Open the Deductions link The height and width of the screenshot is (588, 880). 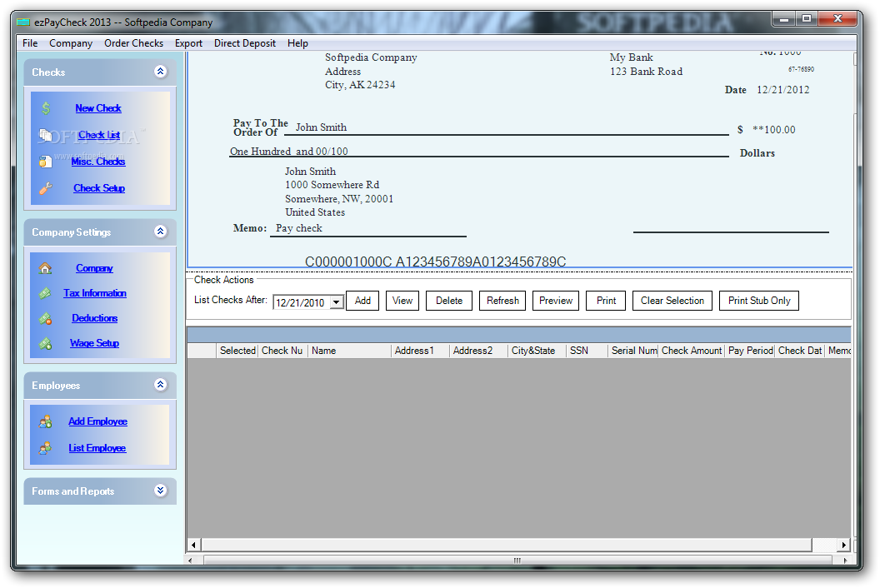[x=94, y=318]
